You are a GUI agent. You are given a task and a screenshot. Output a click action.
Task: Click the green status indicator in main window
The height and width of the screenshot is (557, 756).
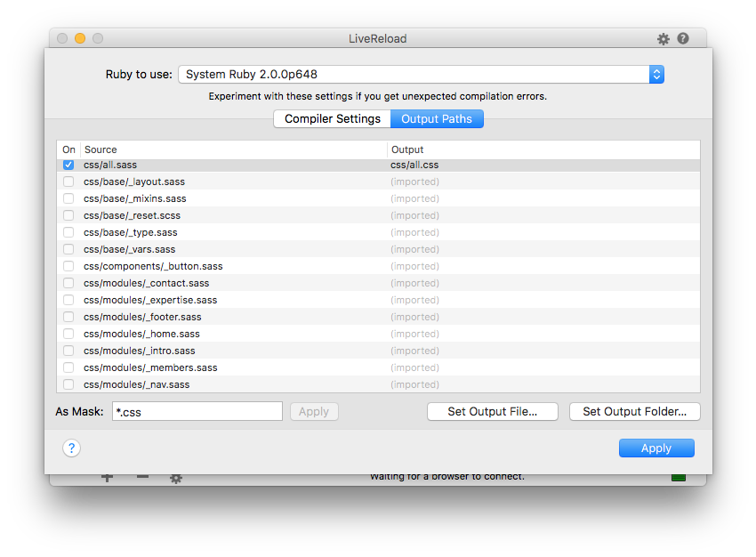[x=679, y=478]
